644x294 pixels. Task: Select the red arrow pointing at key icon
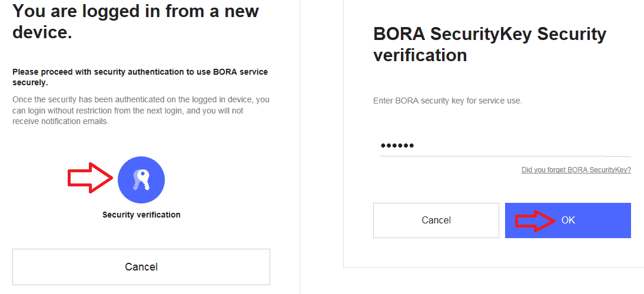tap(90, 178)
